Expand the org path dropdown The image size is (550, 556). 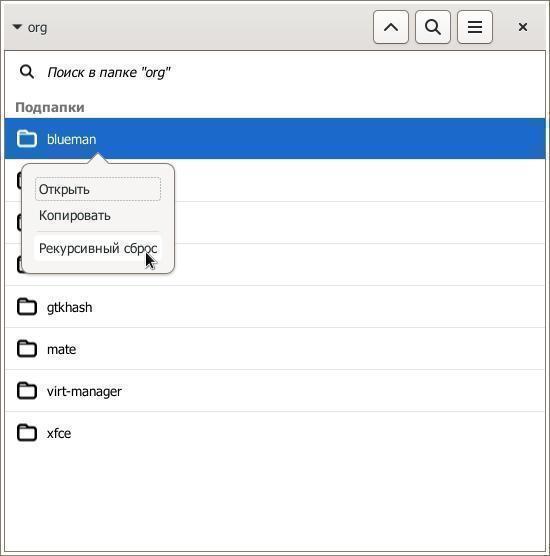point(29,27)
